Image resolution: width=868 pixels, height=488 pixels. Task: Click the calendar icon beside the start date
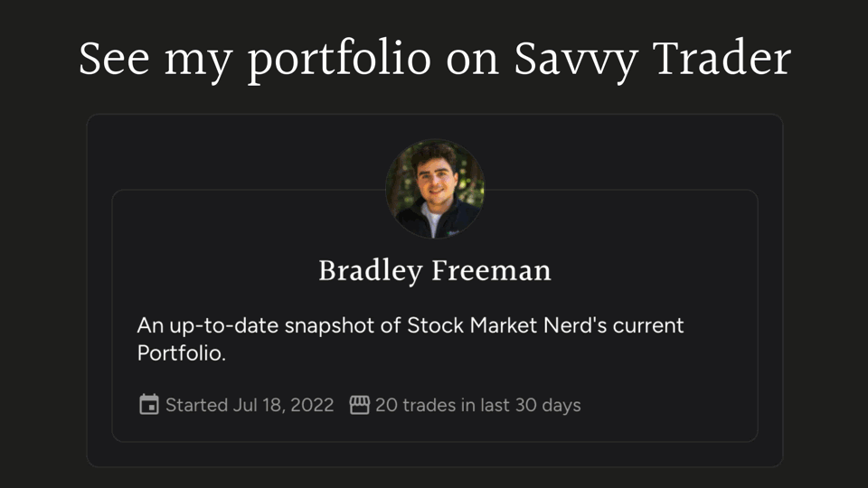149,405
